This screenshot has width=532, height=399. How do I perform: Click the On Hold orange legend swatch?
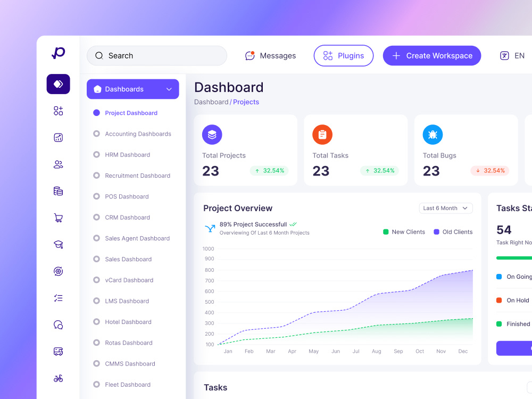point(499,300)
